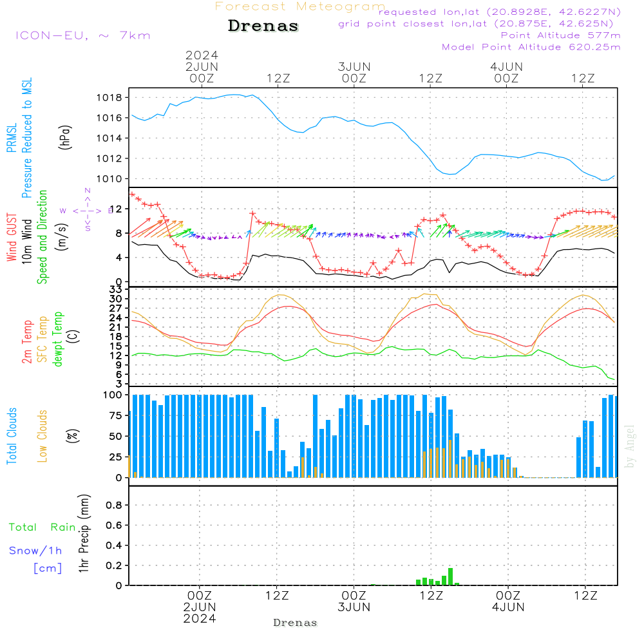Screen dimensions: 644x644
Task: Click the 1014 pressure axis value
Action: click(x=109, y=138)
